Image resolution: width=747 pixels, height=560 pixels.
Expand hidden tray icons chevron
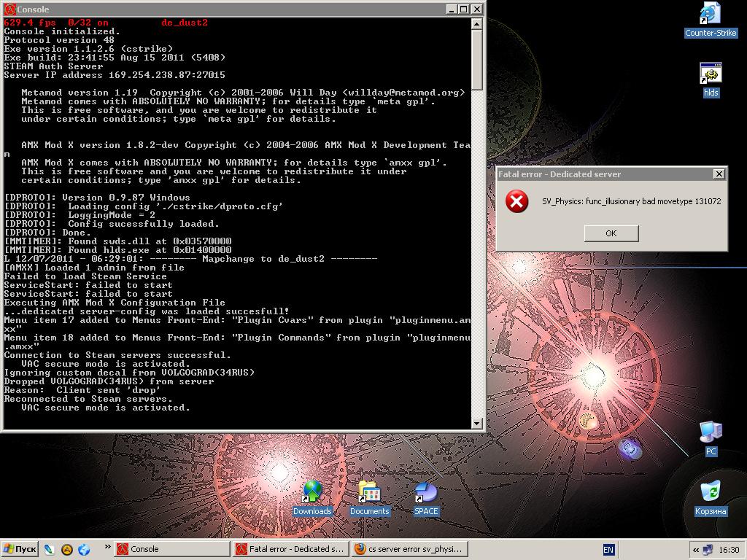pos(695,550)
